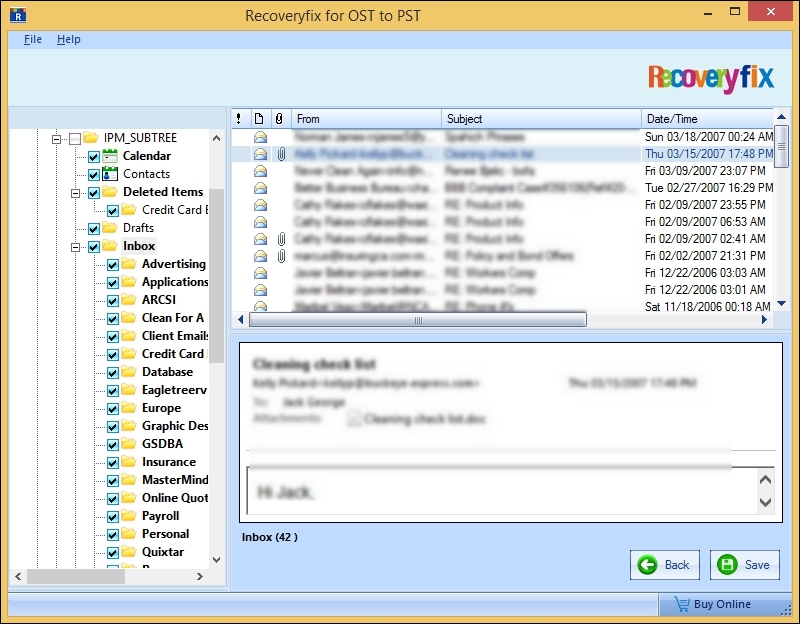Uncheck the Contacts checkbox
The image size is (800, 624).
pyautogui.click(x=92, y=173)
